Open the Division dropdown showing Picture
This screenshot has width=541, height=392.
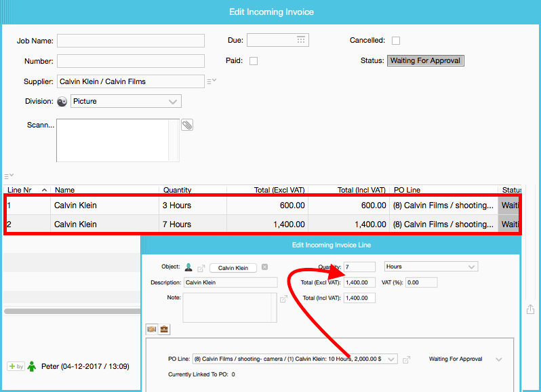pos(126,102)
